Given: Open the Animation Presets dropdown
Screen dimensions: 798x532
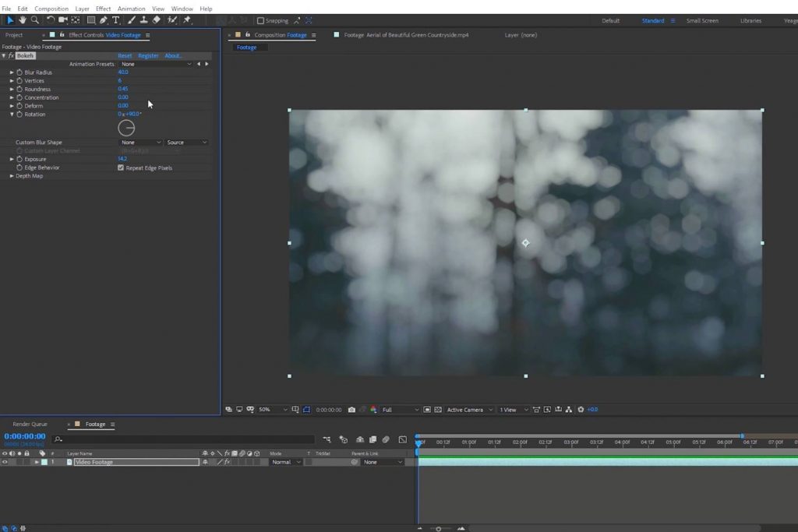Looking at the screenshot, I should click(x=156, y=64).
